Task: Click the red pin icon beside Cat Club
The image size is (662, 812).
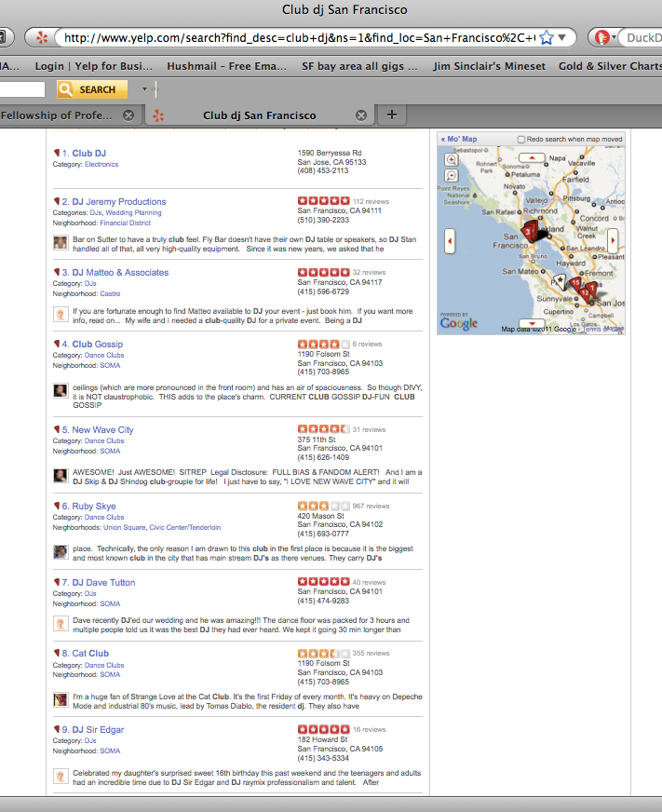Action: [57, 653]
